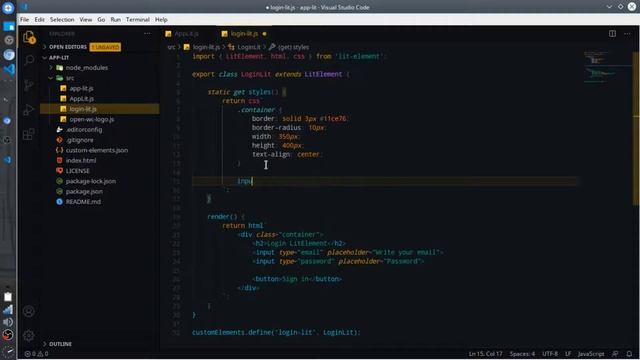Open the .gitignore file
640x360 pixels.
coord(80,140)
